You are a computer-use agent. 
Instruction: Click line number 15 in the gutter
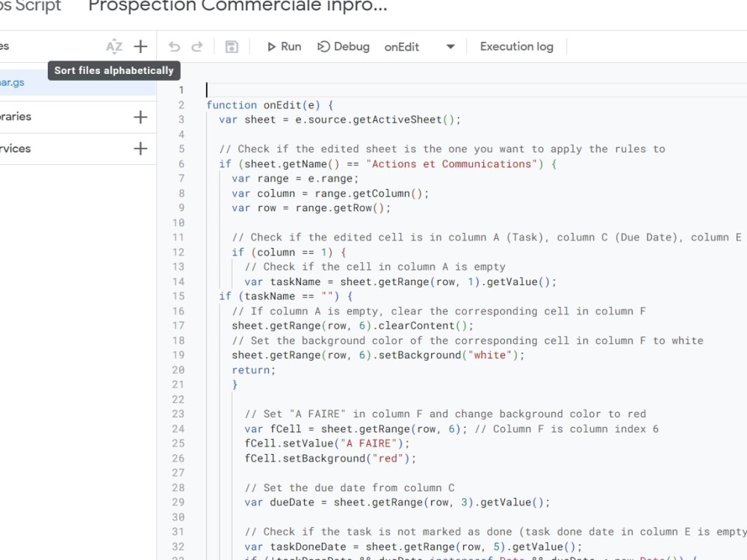(x=179, y=296)
